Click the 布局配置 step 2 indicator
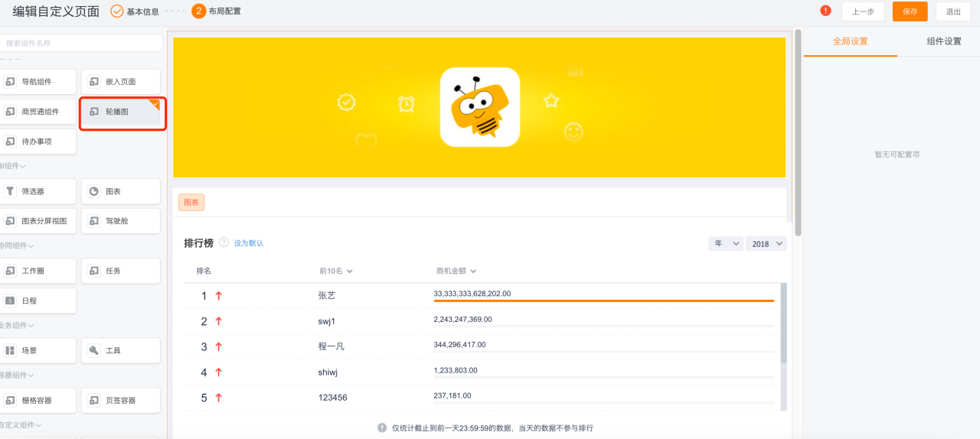This screenshot has width=980, height=439. click(x=199, y=11)
